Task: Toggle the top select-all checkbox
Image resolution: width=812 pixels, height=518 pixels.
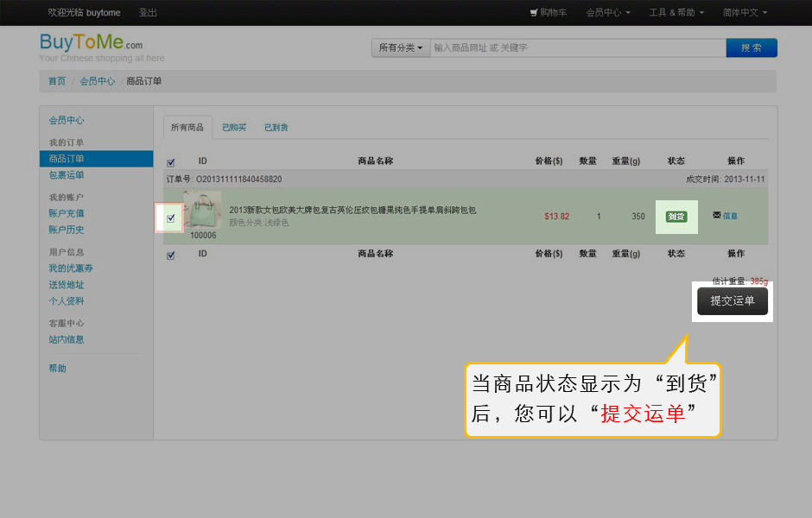Action: pyautogui.click(x=170, y=161)
